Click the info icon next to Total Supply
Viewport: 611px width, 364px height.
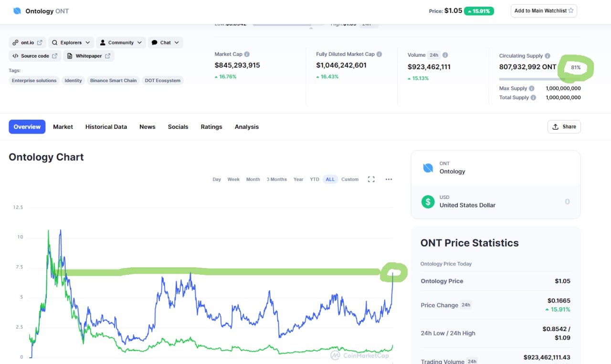pos(533,97)
